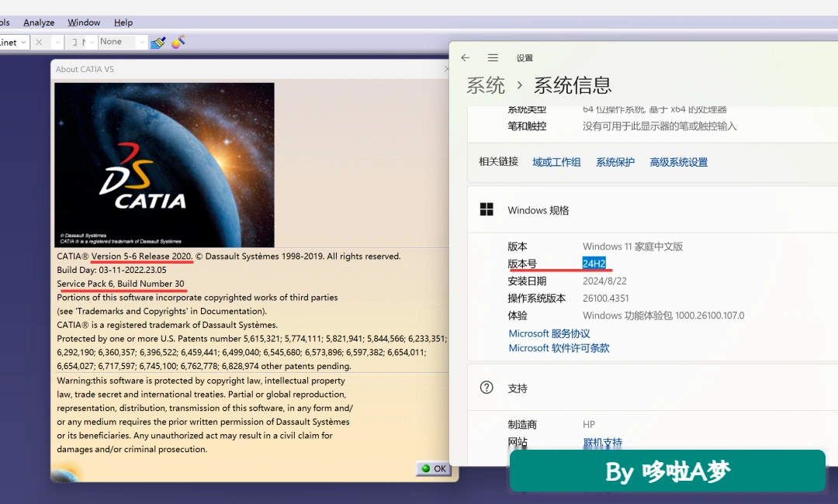Expand the Linetype dropdown
This screenshot has height=504, width=838.
14,42
